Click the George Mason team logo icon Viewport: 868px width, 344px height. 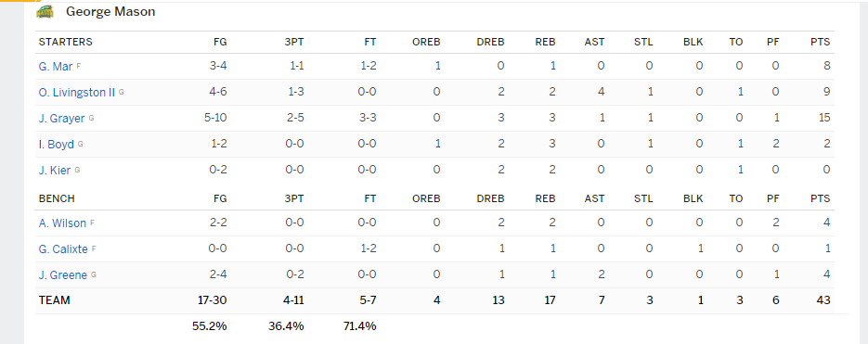[x=45, y=12]
